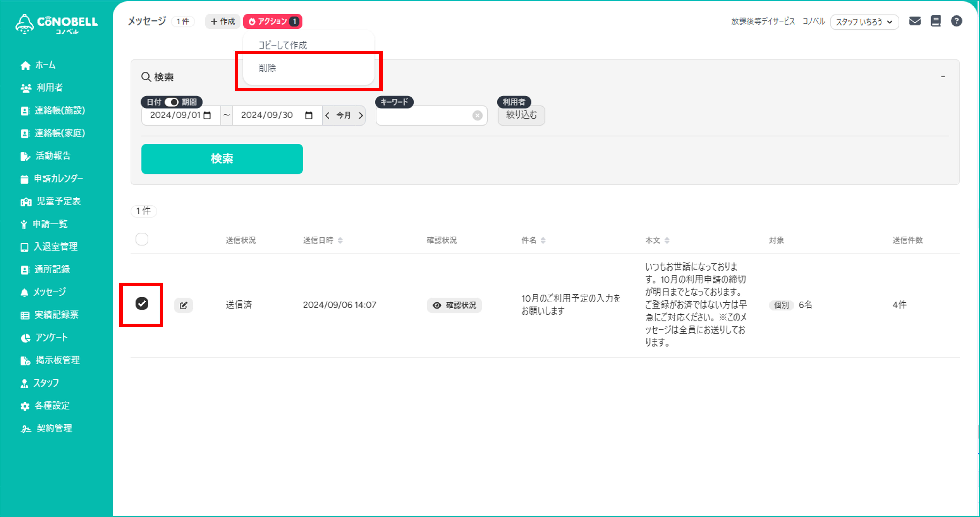Open the スタッフ いちろう dropdown
This screenshot has width=980, height=517.
864,22
